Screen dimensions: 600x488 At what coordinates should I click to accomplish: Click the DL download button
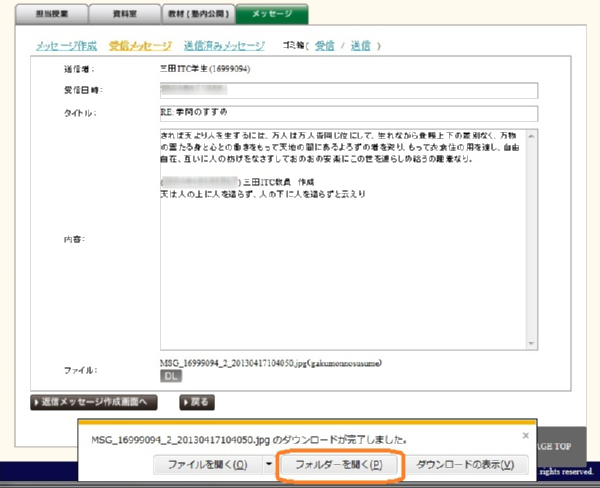pos(171,376)
